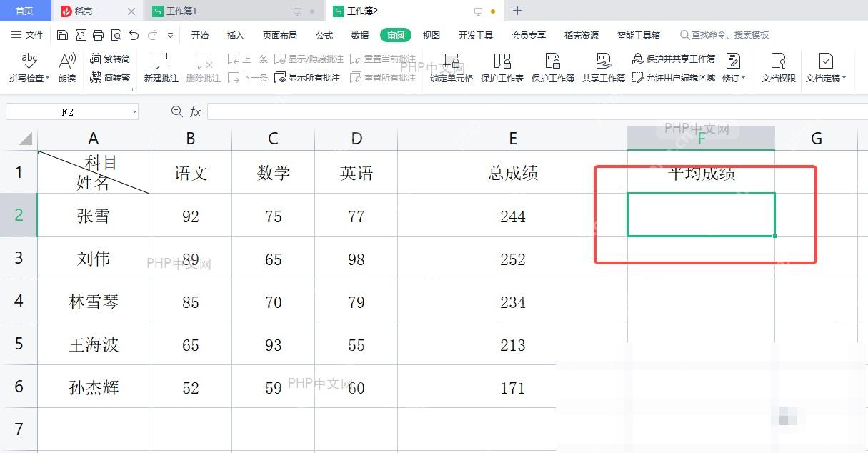Switch to the 数据 ribbon tab
Screen dimensions: 868x453
(x=360, y=35)
